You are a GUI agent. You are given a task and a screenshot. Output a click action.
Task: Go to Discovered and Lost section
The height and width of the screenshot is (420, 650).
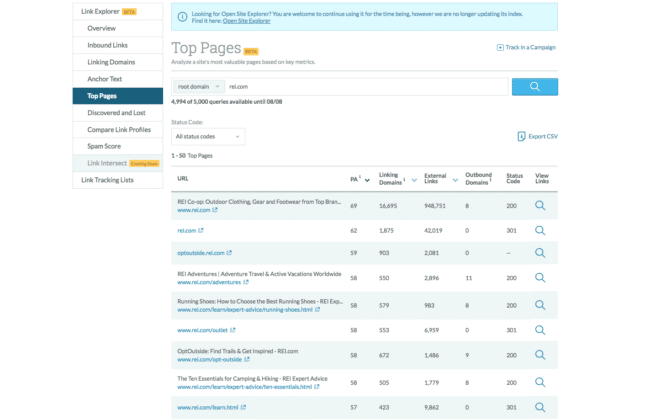(x=118, y=113)
